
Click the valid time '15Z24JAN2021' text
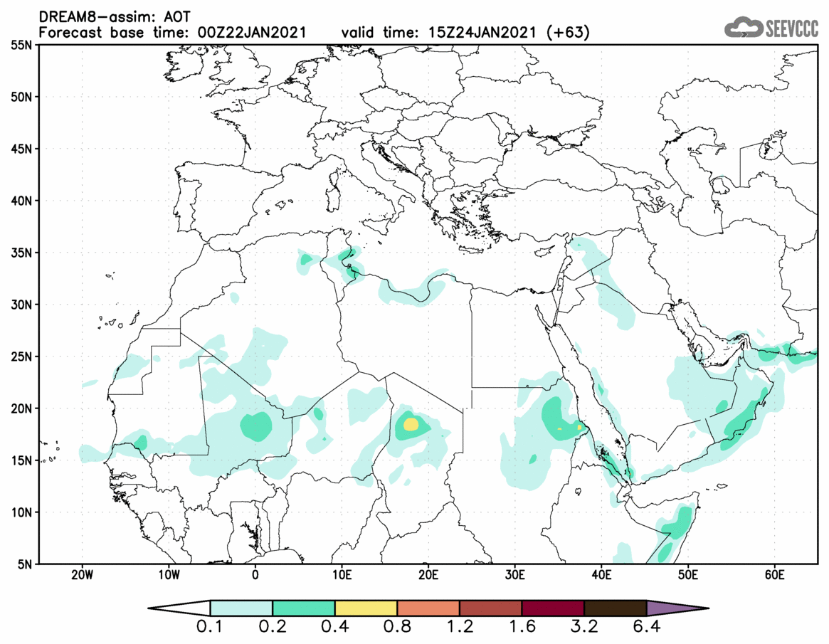coord(482,33)
